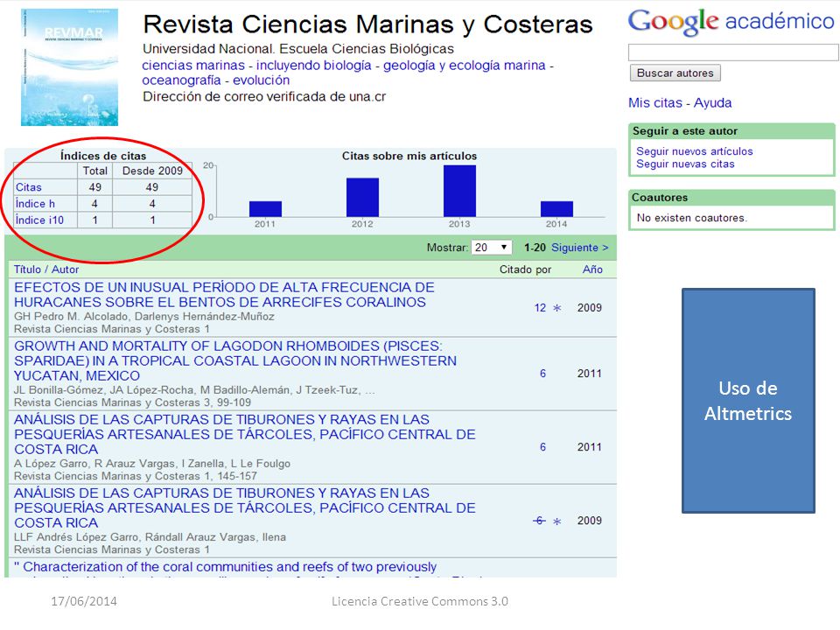The width and height of the screenshot is (840, 630).
Task: Click authors JL Bonilla-Gómez line
Action: pos(194,390)
